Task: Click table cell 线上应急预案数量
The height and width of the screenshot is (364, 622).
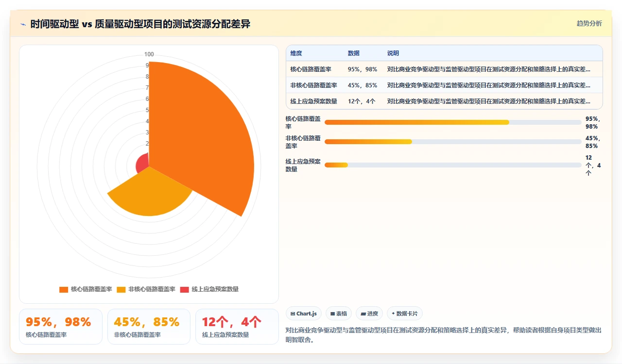Action: [x=314, y=101]
